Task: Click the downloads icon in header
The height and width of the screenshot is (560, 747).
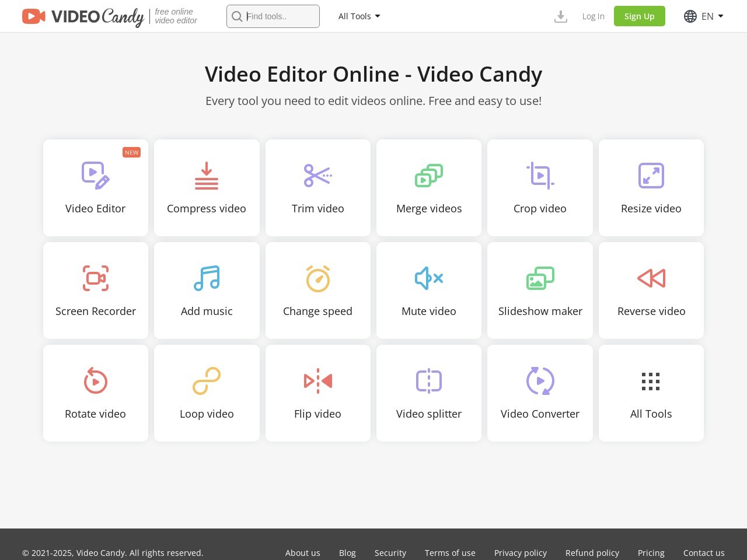Action: [560, 16]
